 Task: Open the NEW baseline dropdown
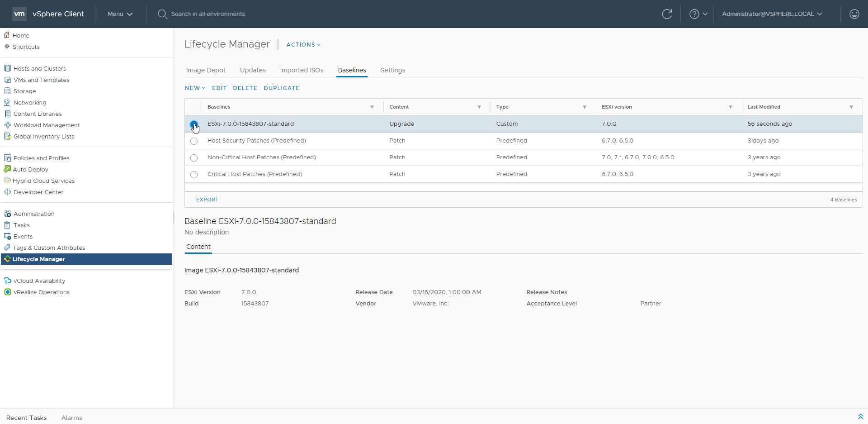point(195,88)
